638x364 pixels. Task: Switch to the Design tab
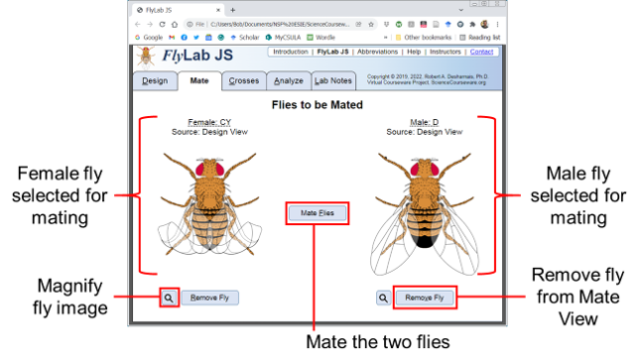[155, 81]
